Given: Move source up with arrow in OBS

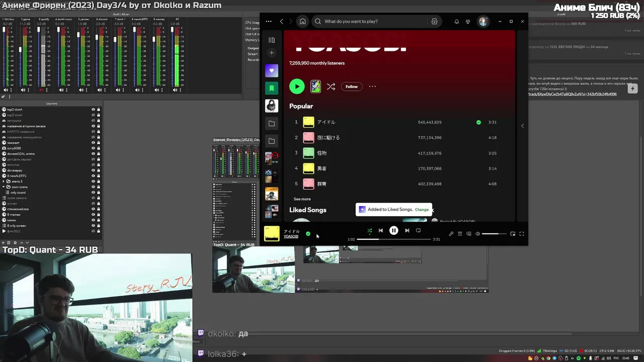Looking at the screenshot, I should pos(21,243).
